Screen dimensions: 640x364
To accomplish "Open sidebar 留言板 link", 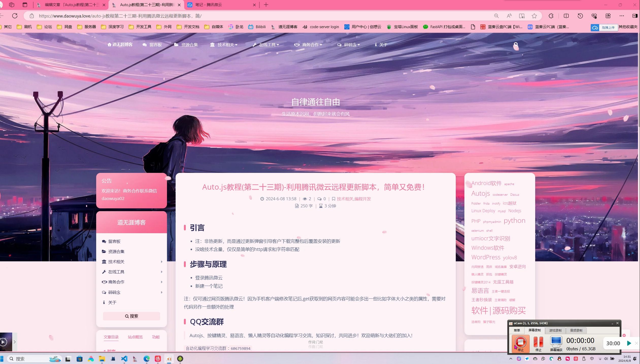I will [x=111, y=241].
